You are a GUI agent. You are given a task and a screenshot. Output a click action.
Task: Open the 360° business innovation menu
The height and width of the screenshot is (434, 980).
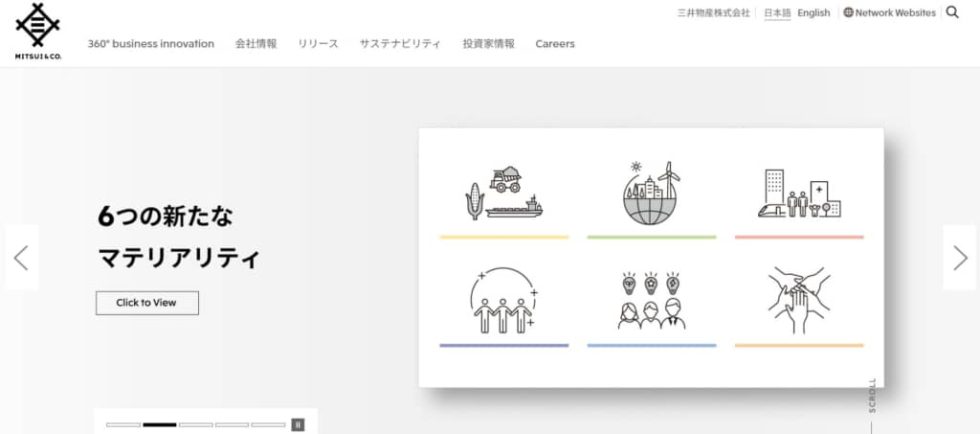(150, 44)
